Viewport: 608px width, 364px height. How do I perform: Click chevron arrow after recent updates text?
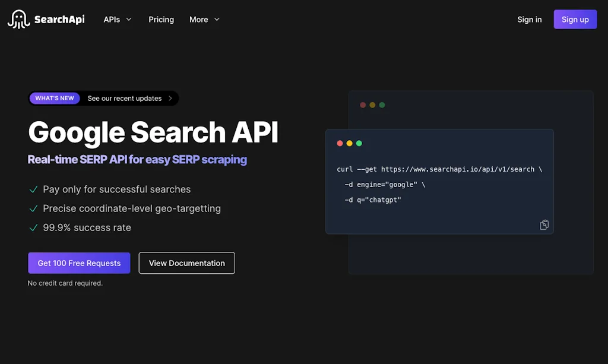[x=170, y=99]
